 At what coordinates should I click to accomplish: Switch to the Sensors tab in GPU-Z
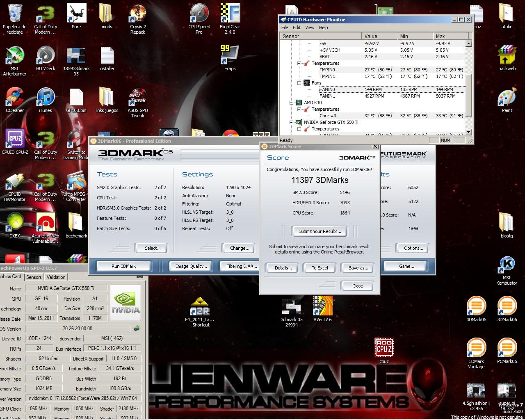tap(34, 277)
